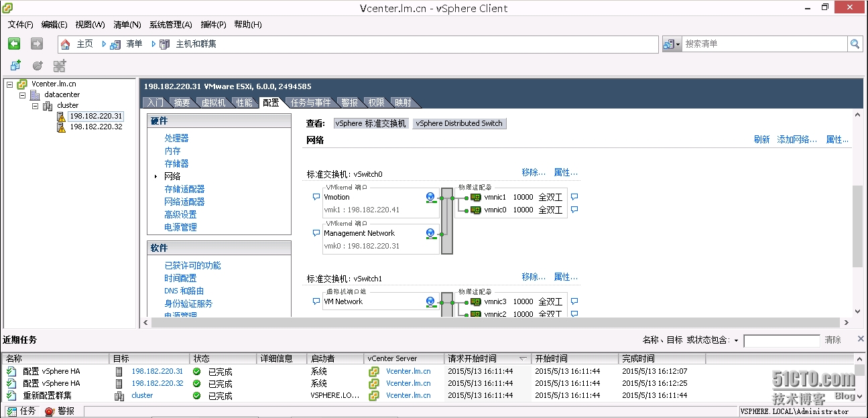Image resolution: width=868 pixels, height=418 pixels.
Task: Click the Home (主页) icon in the navigation bar
Action: pos(66,44)
